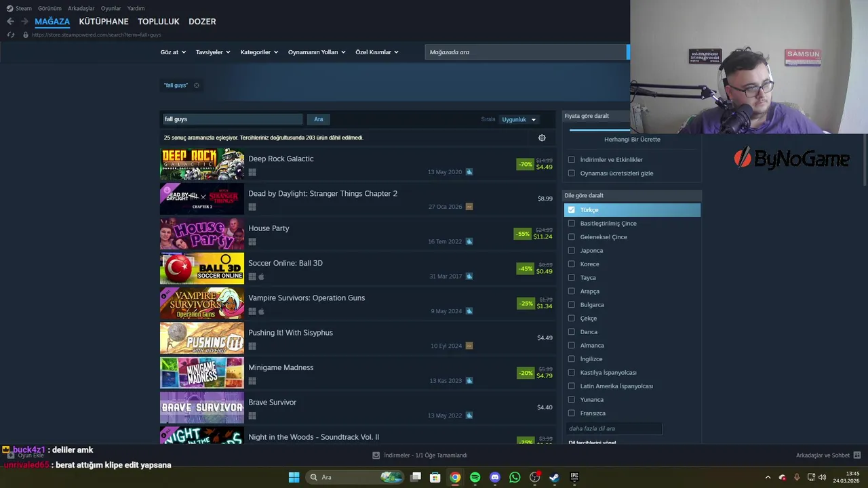Open Vampire Survivors: Operation Guns result

[358, 303]
